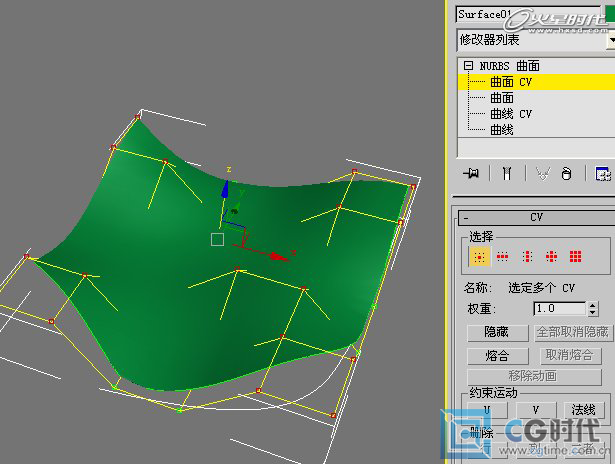Click Remove Modifier from stack trash icon

(x=566, y=173)
